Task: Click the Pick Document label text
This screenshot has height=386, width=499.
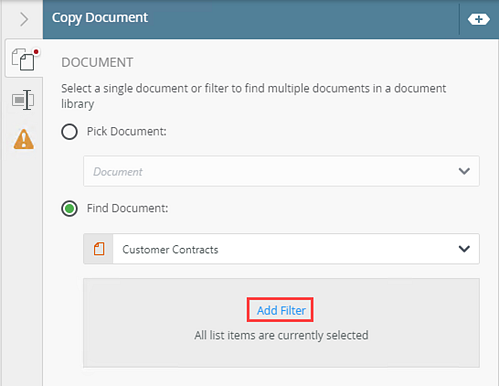Action: click(127, 131)
